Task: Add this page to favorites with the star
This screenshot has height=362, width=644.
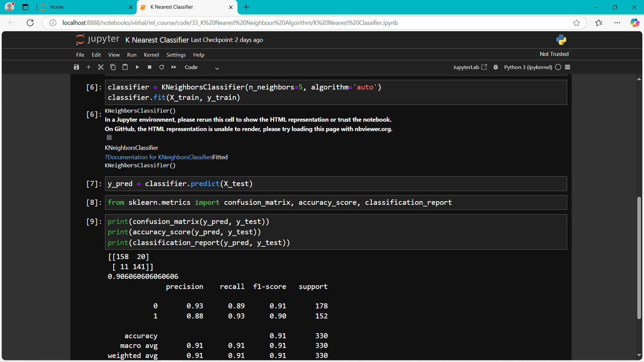Action: coord(576,23)
